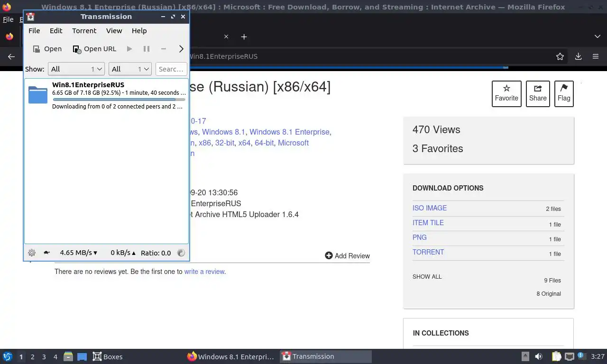Open the first Show All filter dropdown
This screenshot has width=607, height=364.
[76, 69]
